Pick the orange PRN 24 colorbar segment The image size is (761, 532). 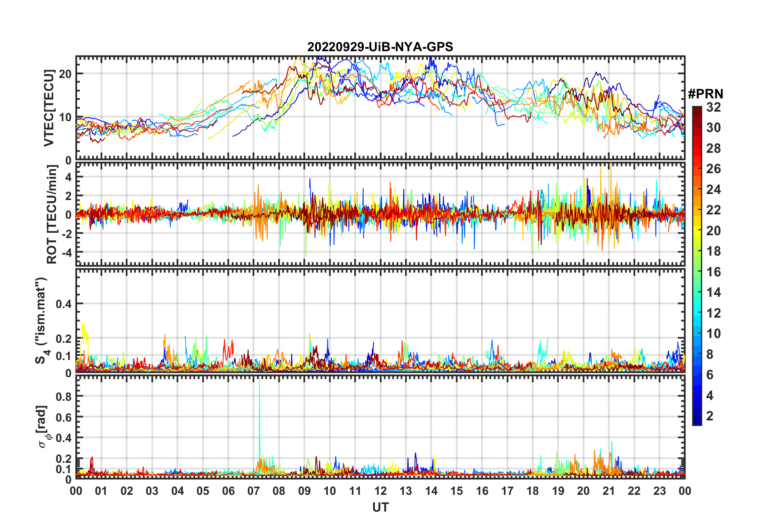point(697,190)
